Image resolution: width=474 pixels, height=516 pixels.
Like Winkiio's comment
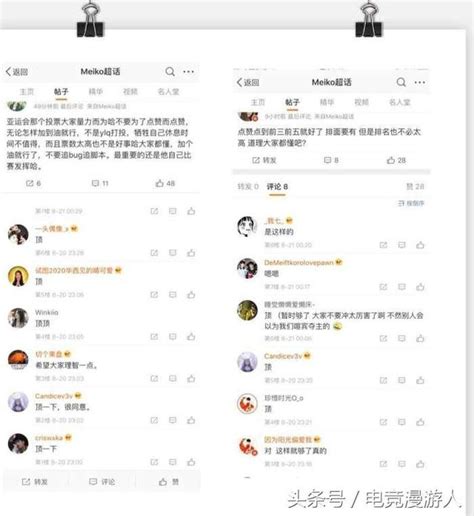[x=191, y=337]
